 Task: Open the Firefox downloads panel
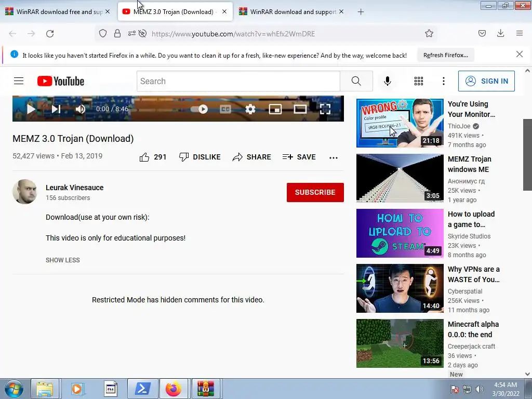(500, 33)
